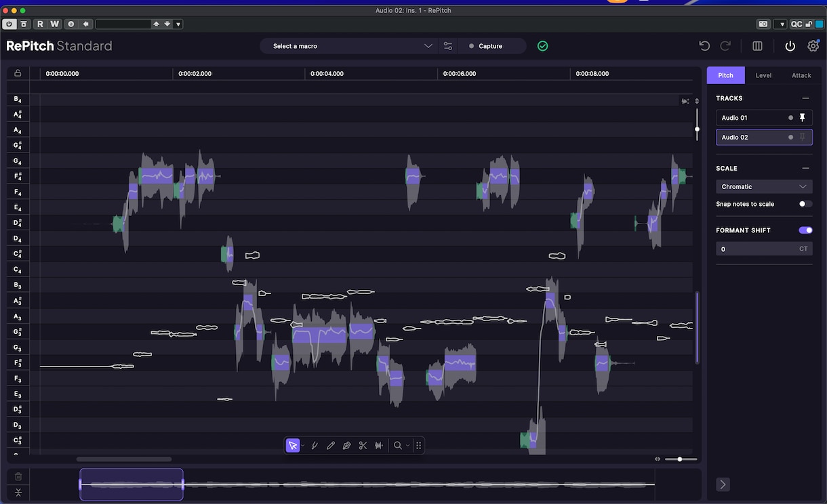Viewport: 827px width, 504px height.
Task: Click the waveform display icon above the editor
Action: click(x=685, y=101)
